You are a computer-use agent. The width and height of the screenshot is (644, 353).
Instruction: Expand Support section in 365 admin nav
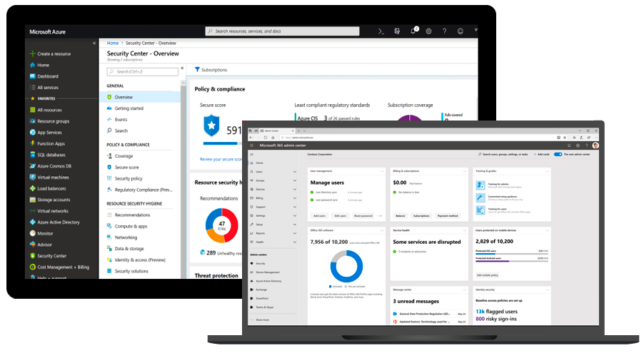294,207
